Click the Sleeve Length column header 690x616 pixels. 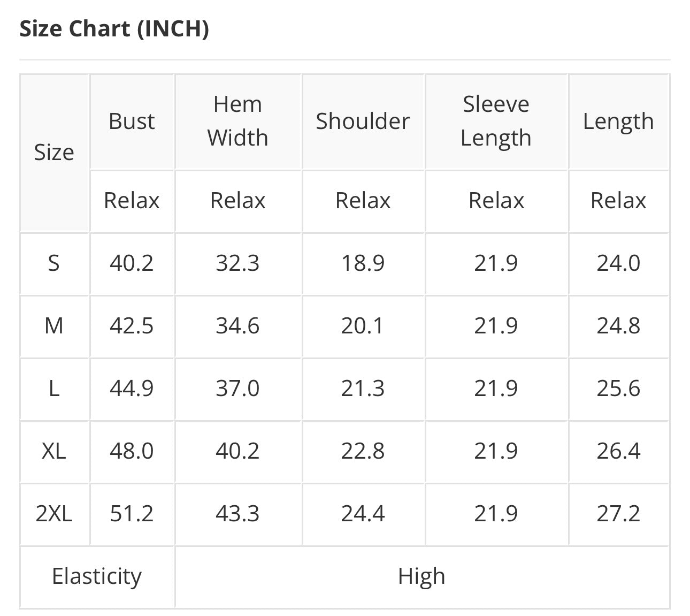pyautogui.click(x=496, y=121)
